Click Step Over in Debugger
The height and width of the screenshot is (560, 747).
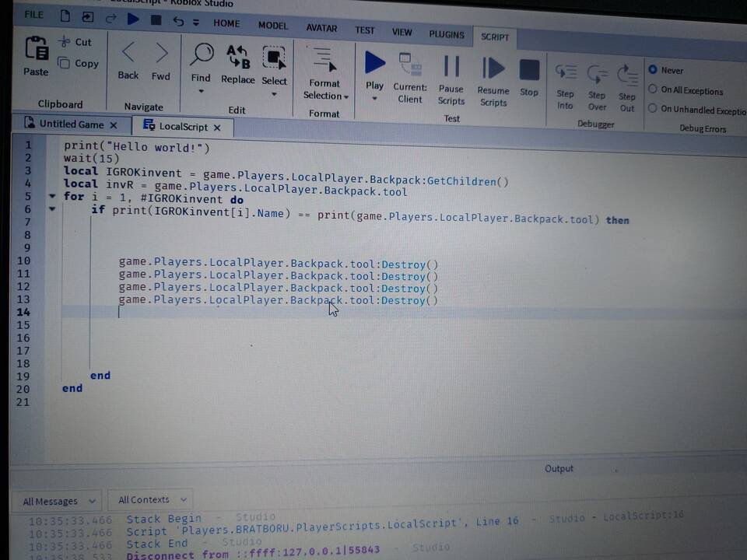click(x=597, y=75)
